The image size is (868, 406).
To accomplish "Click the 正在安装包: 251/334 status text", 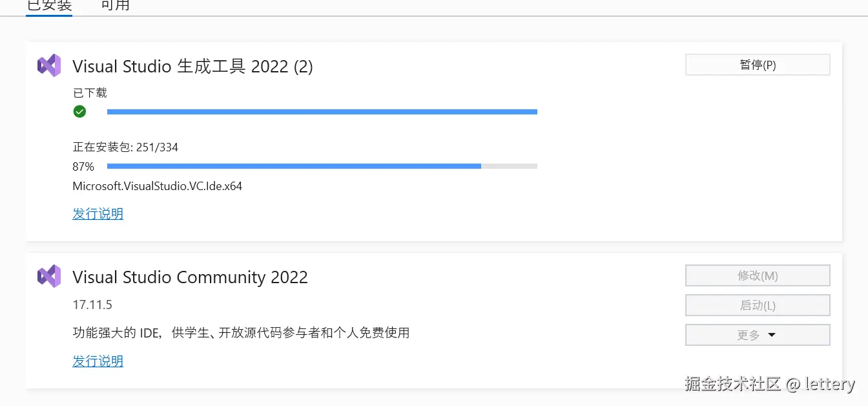I will (125, 147).
